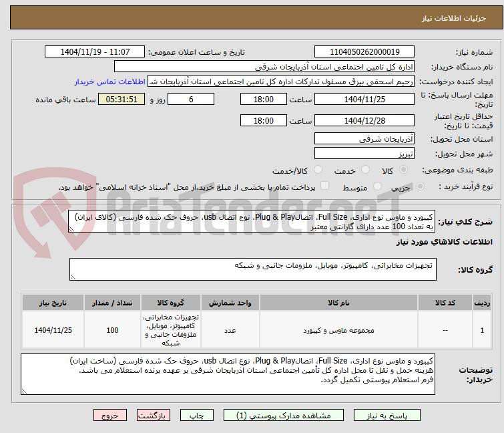Click the countdown timer 05:31:51
The width and height of the screenshot is (504, 433).
(121, 99)
